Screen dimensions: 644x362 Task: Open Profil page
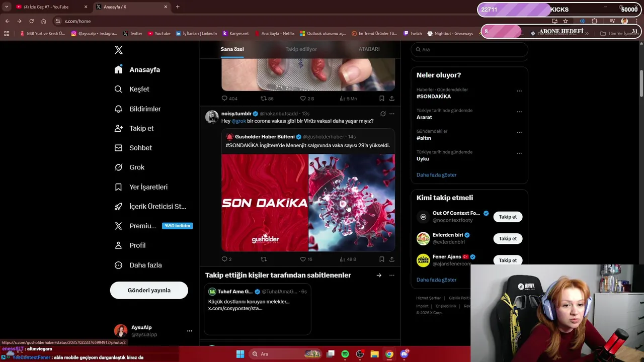tap(130, 245)
